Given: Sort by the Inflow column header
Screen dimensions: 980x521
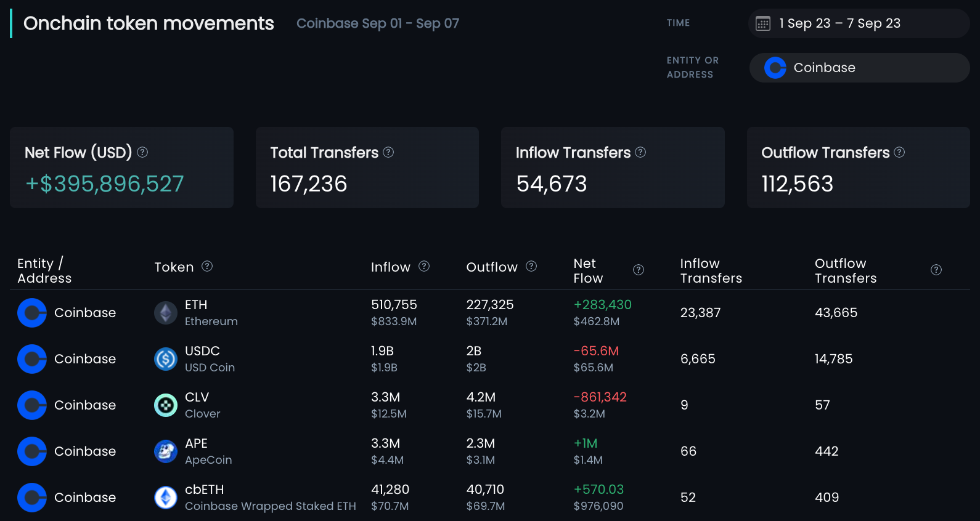Looking at the screenshot, I should (391, 267).
